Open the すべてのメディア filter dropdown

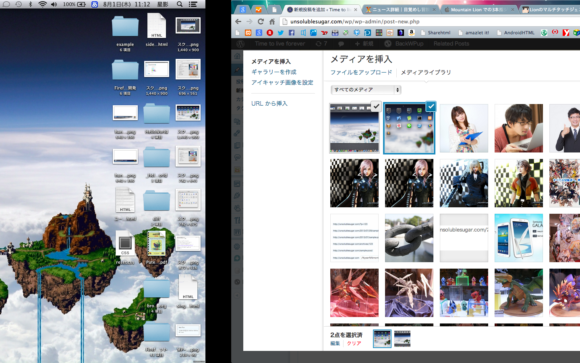[365, 90]
